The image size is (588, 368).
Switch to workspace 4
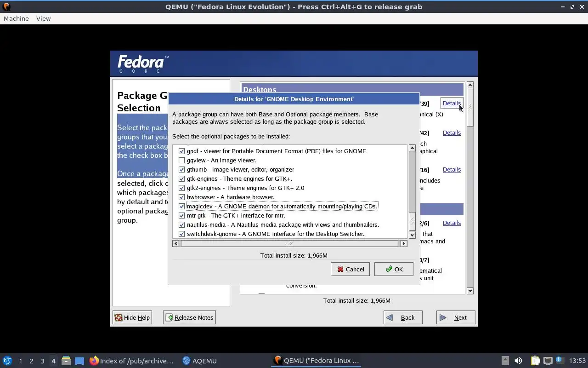pos(53,361)
